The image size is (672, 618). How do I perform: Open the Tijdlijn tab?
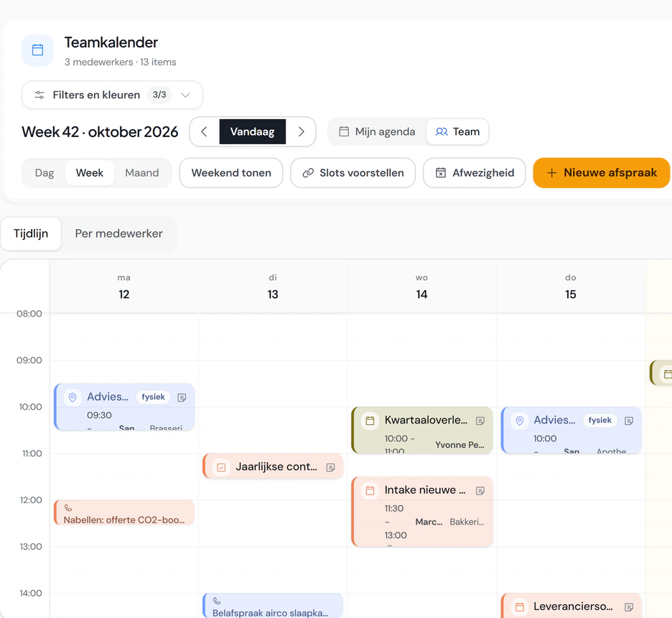click(31, 233)
